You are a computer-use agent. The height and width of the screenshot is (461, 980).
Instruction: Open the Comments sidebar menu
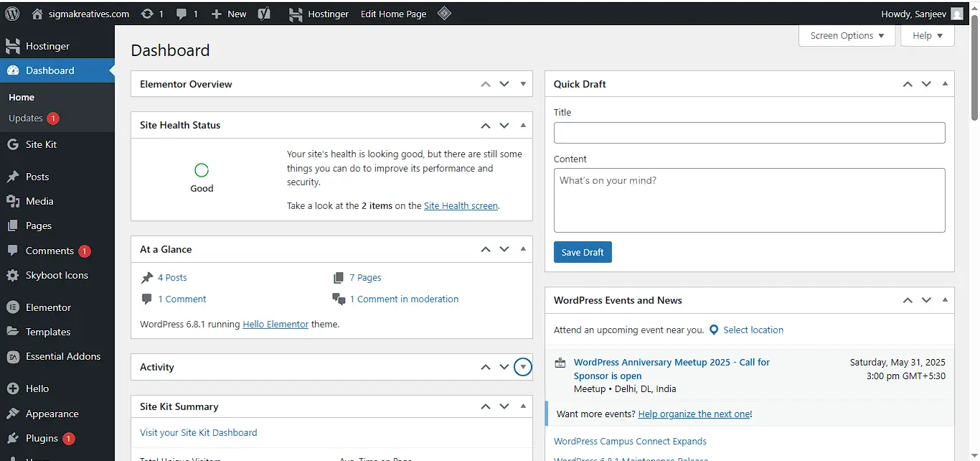tap(57, 251)
